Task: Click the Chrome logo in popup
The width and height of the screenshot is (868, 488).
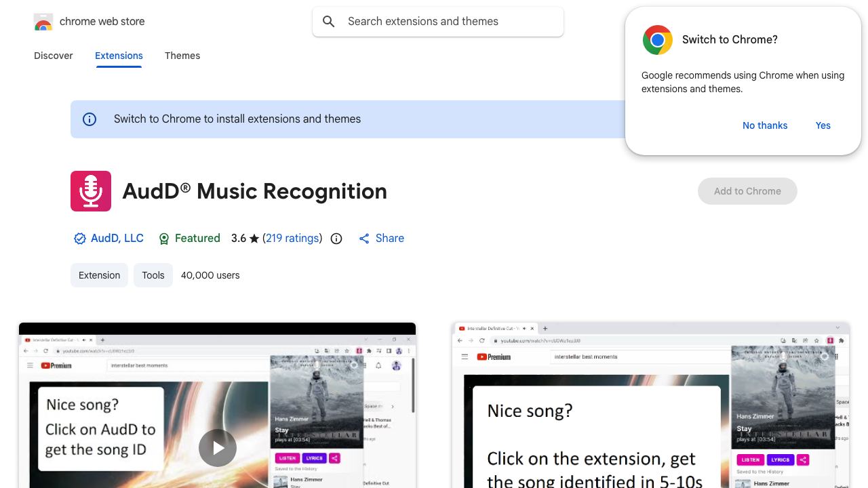Action: point(658,40)
